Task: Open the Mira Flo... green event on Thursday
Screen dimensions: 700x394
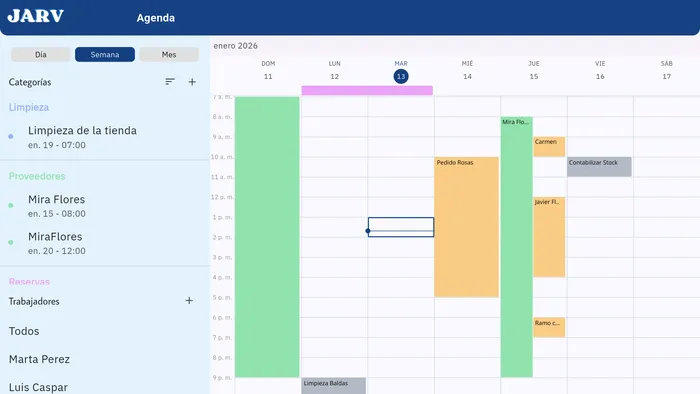Action: tap(517, 247)
